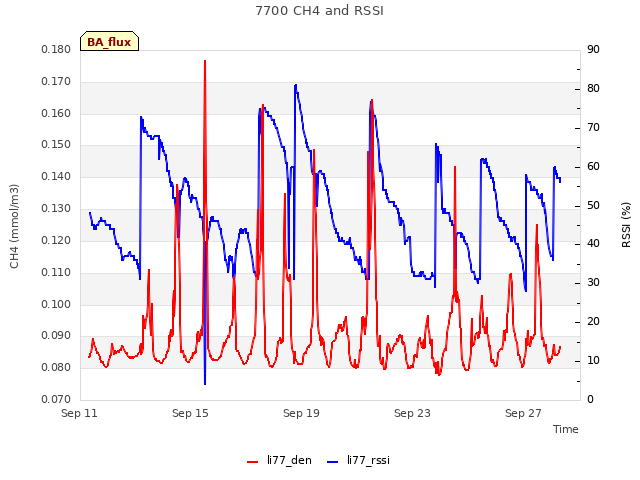
Task: Click the BA_flux label badge
Action: click(x=109, y=42)
